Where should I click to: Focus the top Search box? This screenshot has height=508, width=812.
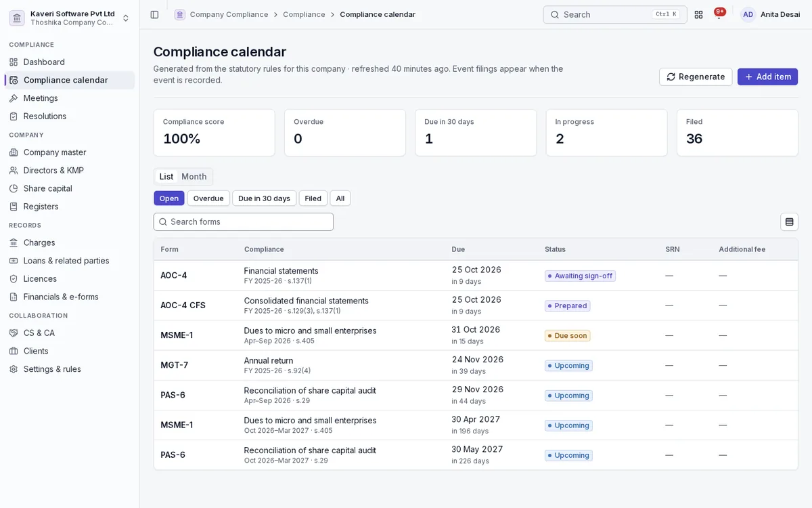coord(614,14)
